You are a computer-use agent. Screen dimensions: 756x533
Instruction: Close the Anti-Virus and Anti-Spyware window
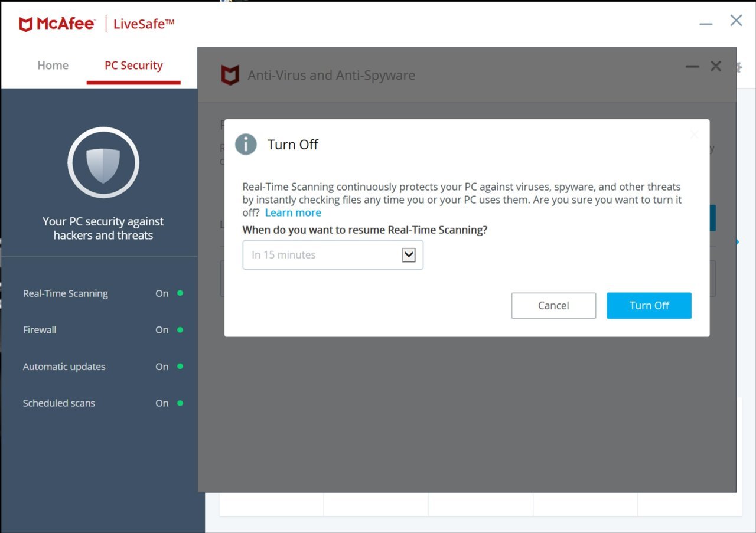coord(716,66)
